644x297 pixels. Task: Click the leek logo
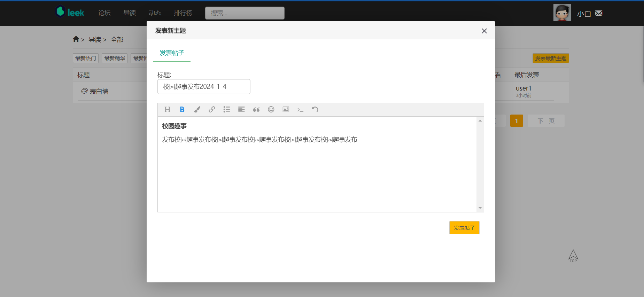[x=70, y=12]
